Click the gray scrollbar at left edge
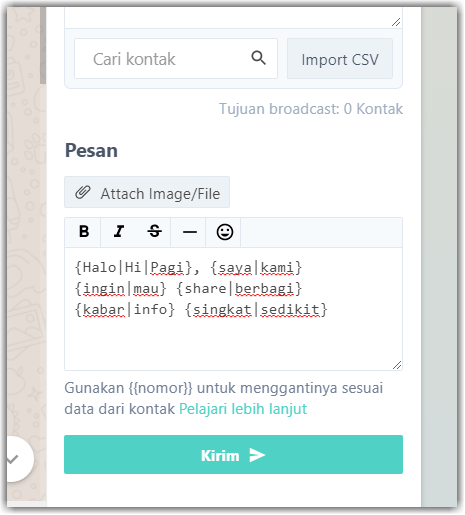Image resolution: width=465 pixels, height=515 pixels. (x=43, y=45)
